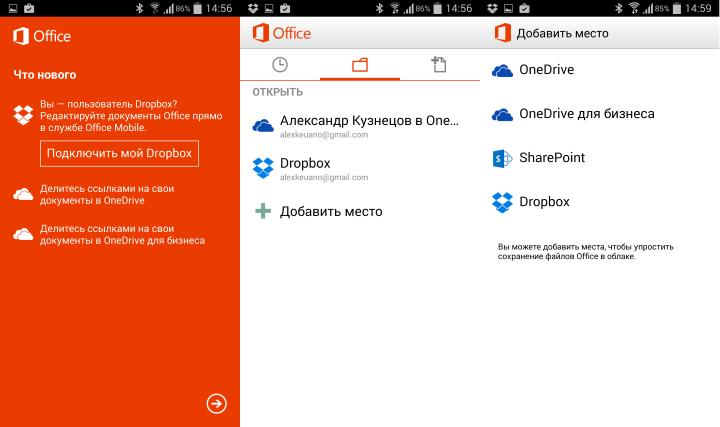Tap the 'Добавить место' screen title
This screenshot has height=427, width=720.
pos(562,34)
